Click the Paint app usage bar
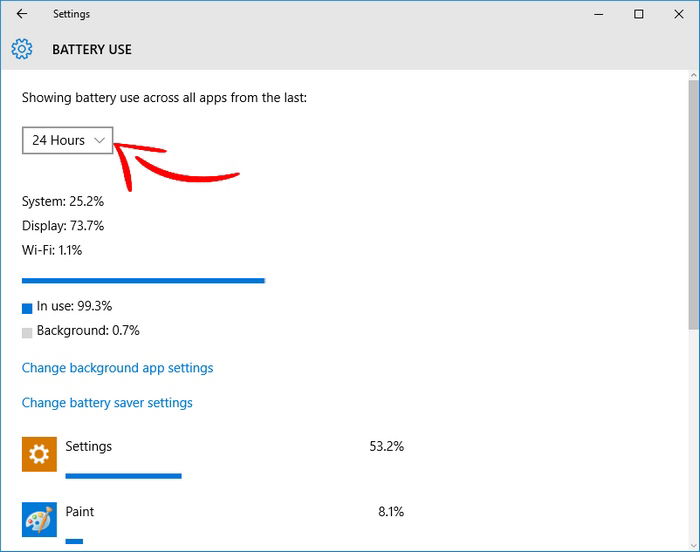This screenshot has height=552, width=700. (74, 541)
